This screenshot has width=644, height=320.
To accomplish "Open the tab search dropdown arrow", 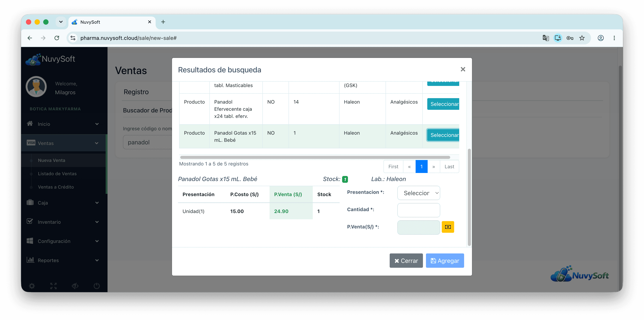I will [x=61, y=22].
